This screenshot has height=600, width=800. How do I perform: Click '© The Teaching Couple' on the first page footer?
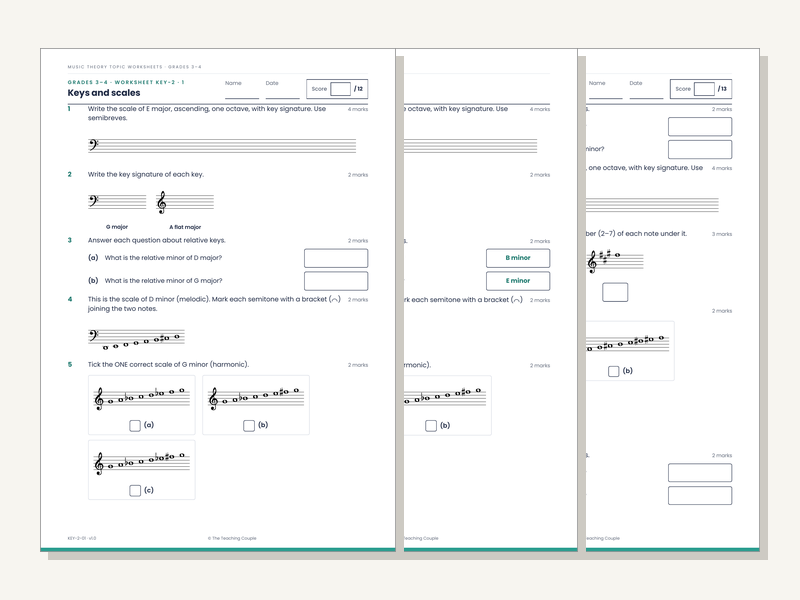coord(232,538)
